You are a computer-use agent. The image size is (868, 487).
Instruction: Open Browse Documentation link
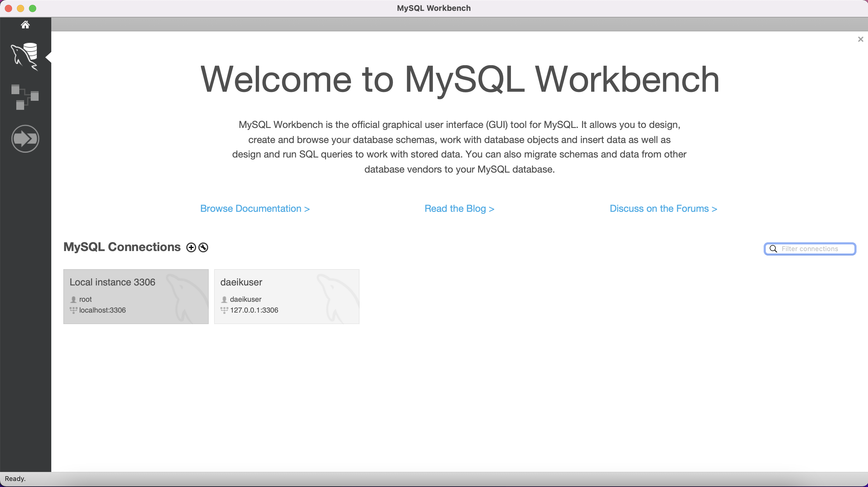(x=255, y=208)
